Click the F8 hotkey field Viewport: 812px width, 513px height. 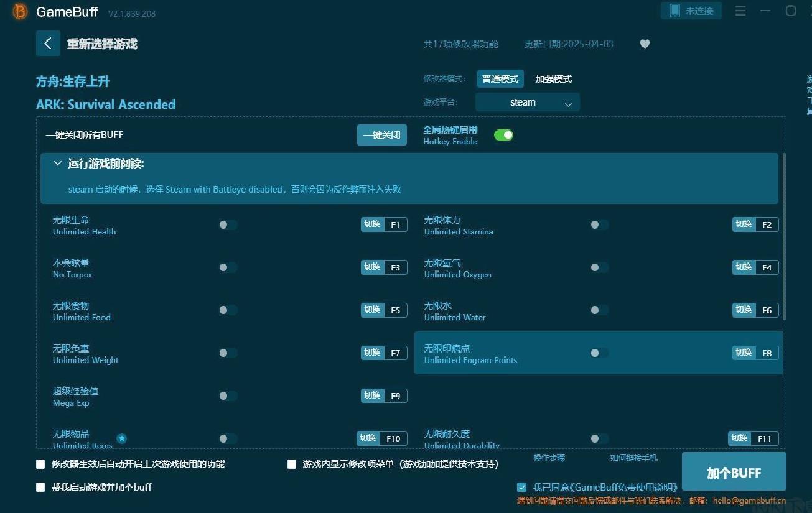point(767,353)
